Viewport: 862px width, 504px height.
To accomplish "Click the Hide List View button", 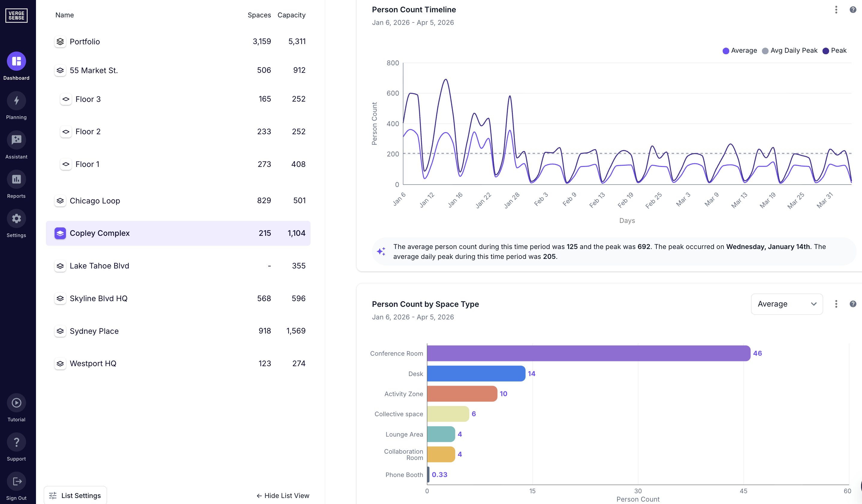I will pyautogui.click(x=283, y=495).
